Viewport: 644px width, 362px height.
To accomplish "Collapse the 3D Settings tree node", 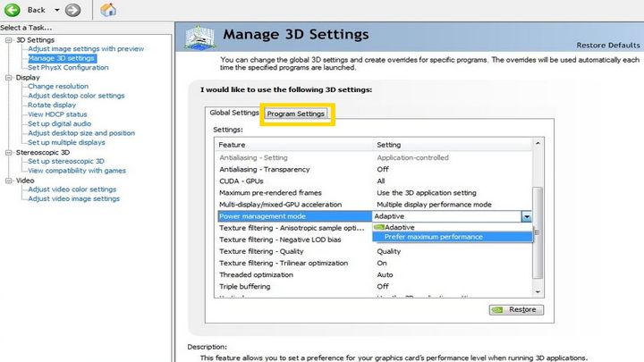I will 8,40.
